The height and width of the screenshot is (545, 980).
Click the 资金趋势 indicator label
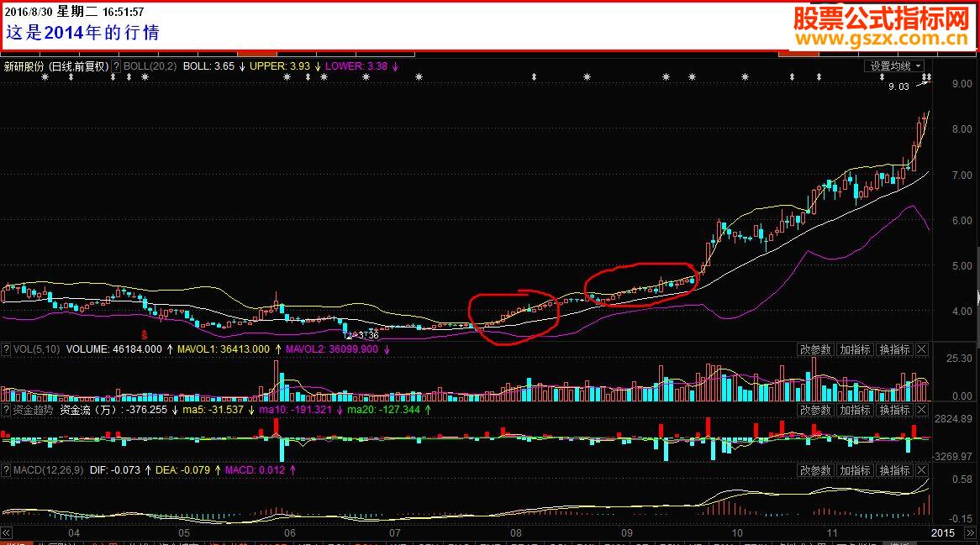pos(33,410)
